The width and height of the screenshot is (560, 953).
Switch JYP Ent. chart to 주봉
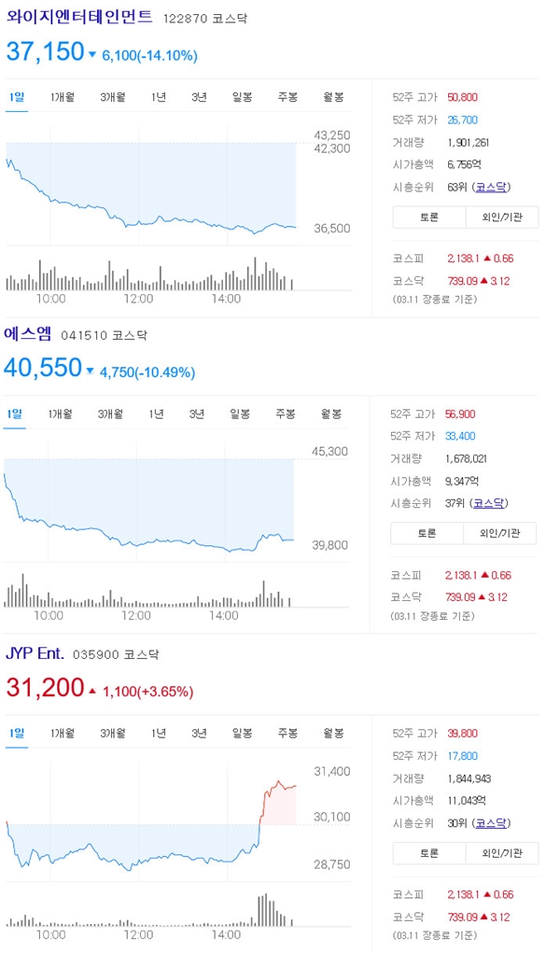coord(287,734)
